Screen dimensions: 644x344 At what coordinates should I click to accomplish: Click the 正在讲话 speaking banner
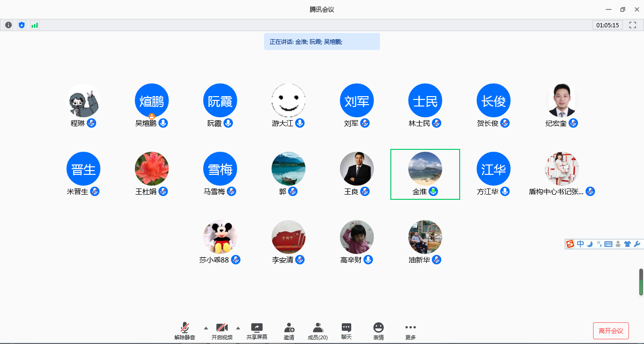coord(322,41)
